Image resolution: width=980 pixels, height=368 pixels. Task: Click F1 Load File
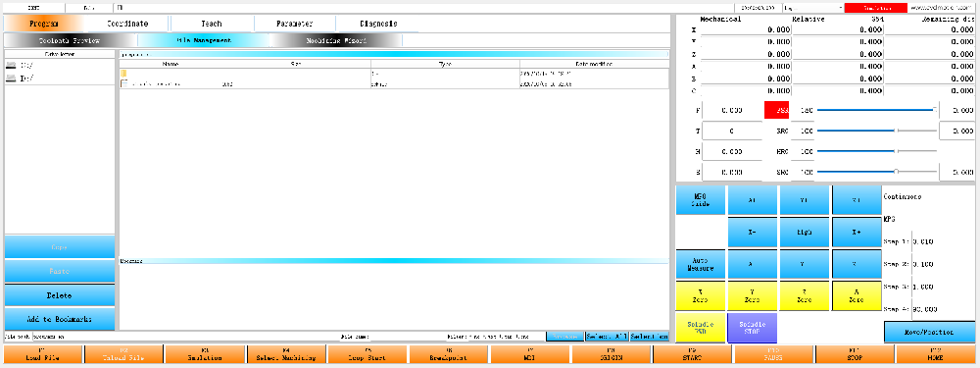(42, 355)
